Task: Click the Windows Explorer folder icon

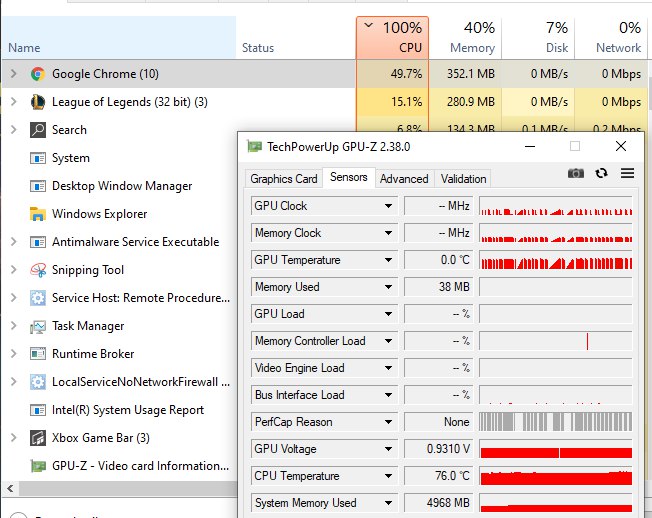Action: click(38, 214)
